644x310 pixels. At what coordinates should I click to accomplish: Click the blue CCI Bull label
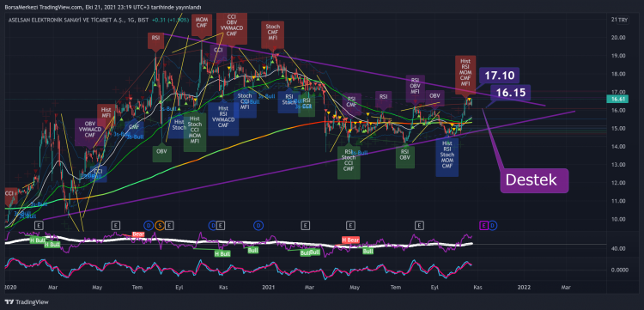point(99,173)
